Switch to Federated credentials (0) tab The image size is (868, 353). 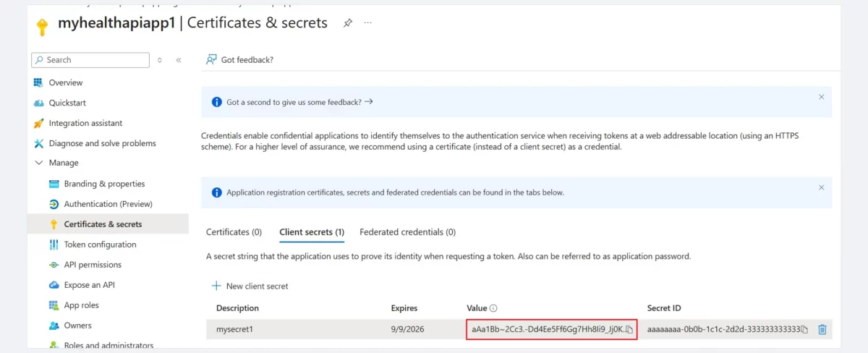[407, 232]
